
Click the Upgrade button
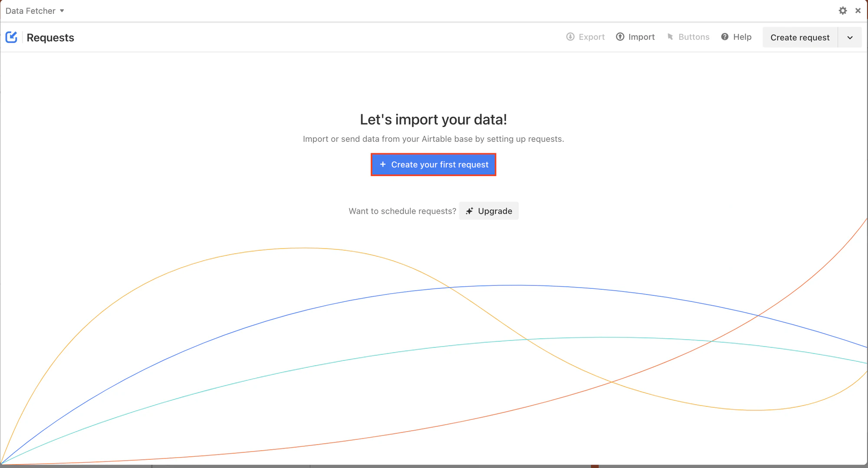pos(489,211)
